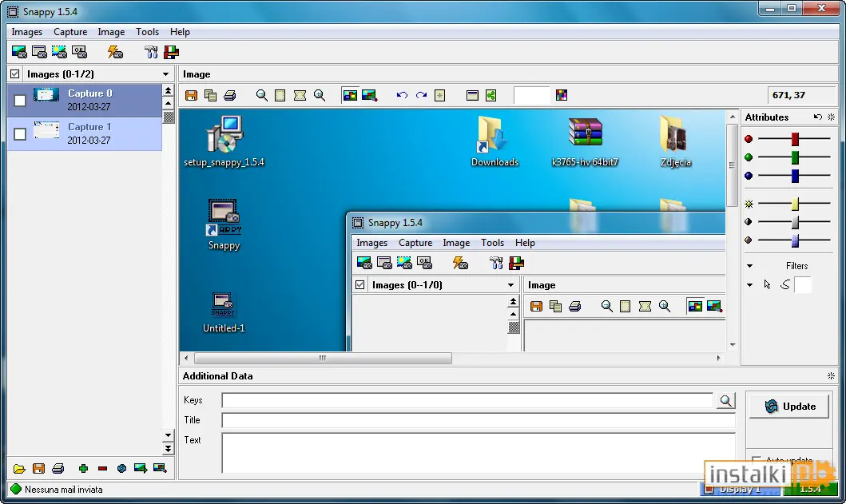Click the Update button
Viewport: 846px width, 504px height.
point(789,407)
